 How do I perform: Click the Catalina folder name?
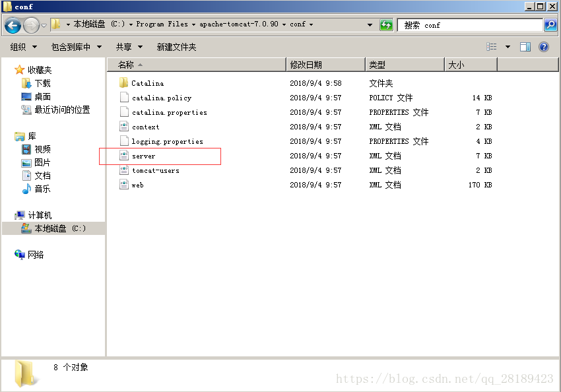(x=147, y=83)
